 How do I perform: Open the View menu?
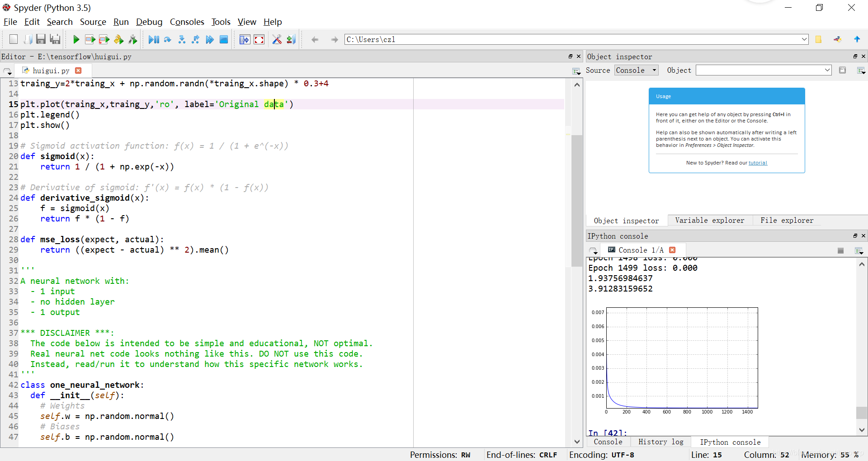pyautogui.click(x=247, y=22)
